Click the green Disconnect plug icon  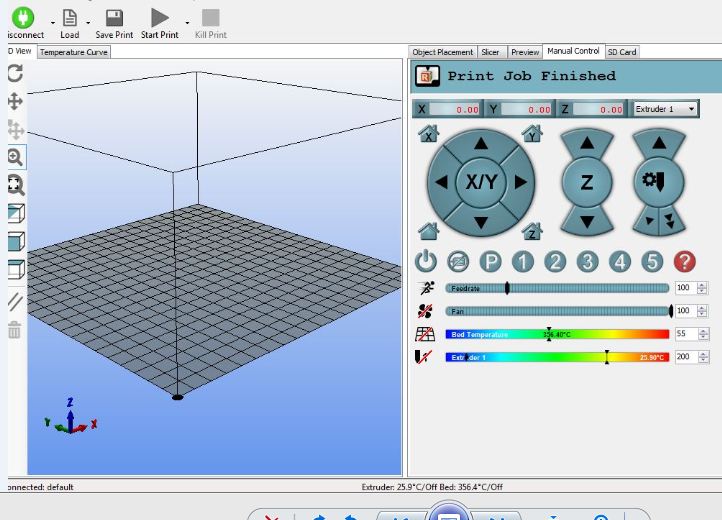[x=23, y=18]
